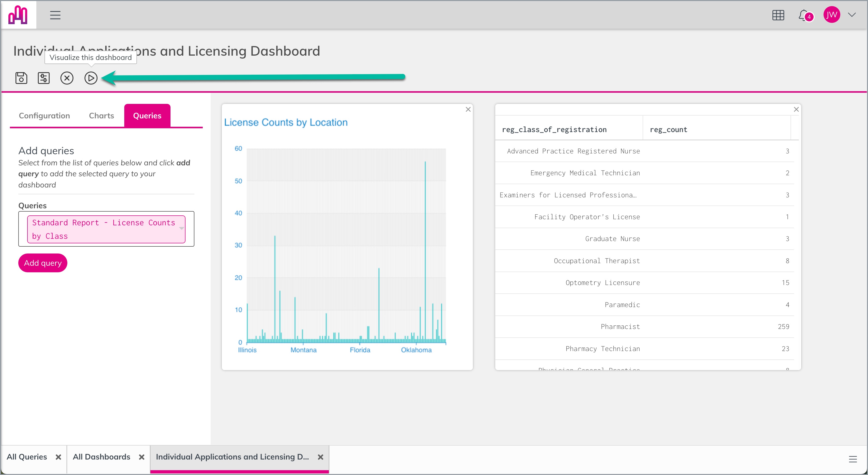Open dashboard settings sliders icon

44,78
